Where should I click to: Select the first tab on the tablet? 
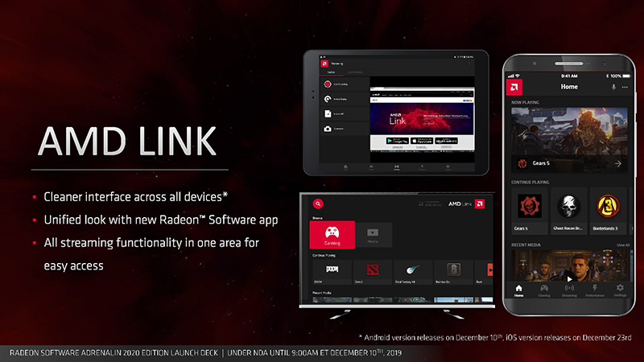point(331,72)
